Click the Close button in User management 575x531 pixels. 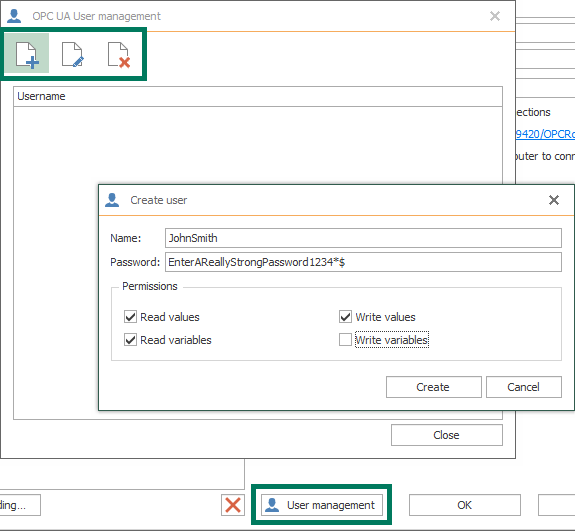pos(447,435)
